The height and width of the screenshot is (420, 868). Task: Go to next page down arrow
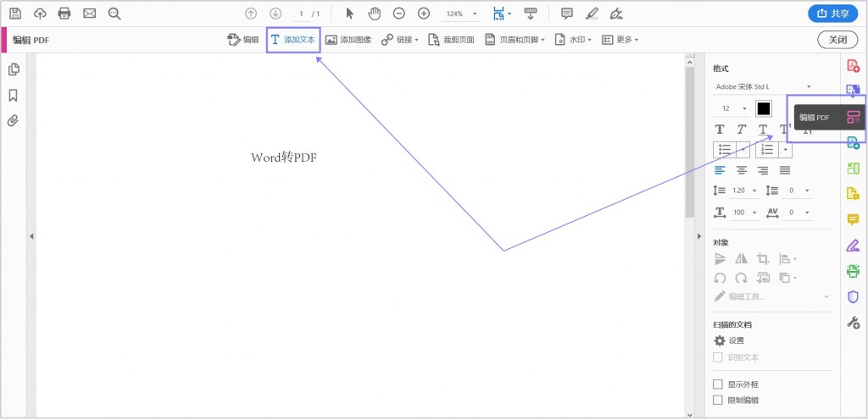click(x=275, y=14)
